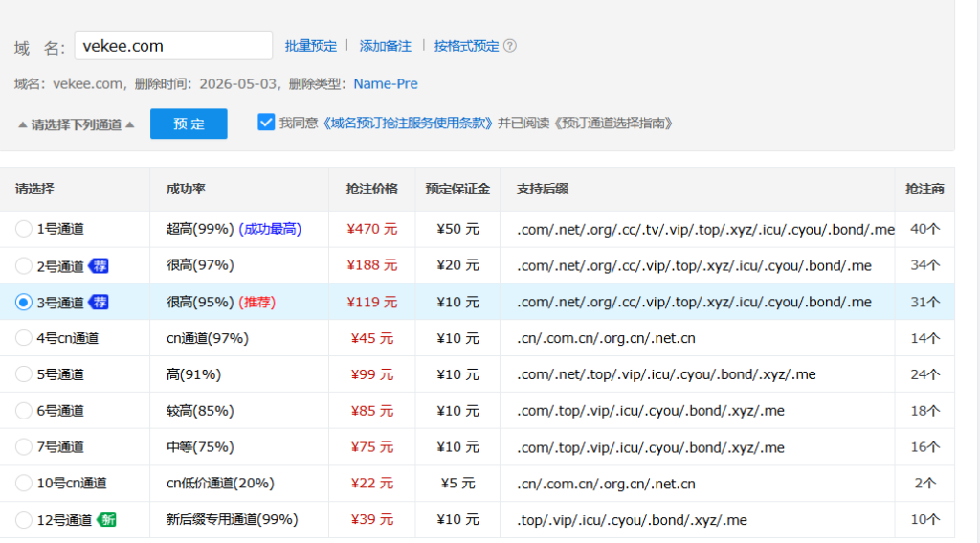The image size is (980, 543).
Task: Open the Name-Pre delete type link
Action: tap(386, 84)
